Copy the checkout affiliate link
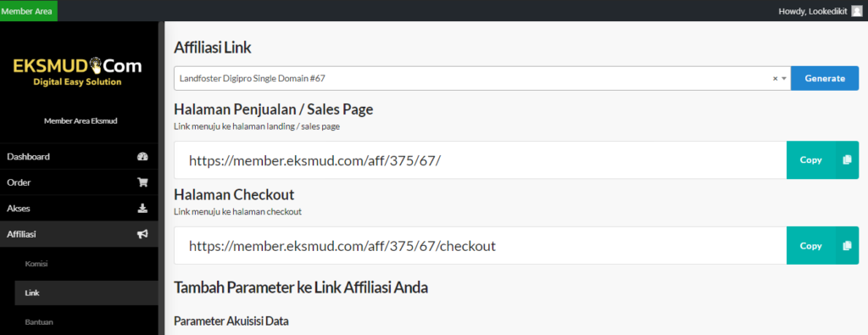This screenshot has height=335, width=868. pyautogui.click(x=822, y=245)
